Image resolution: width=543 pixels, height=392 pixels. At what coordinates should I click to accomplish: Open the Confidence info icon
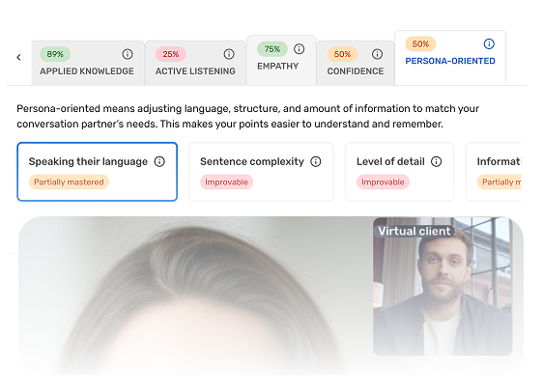[x=377, y=54]
